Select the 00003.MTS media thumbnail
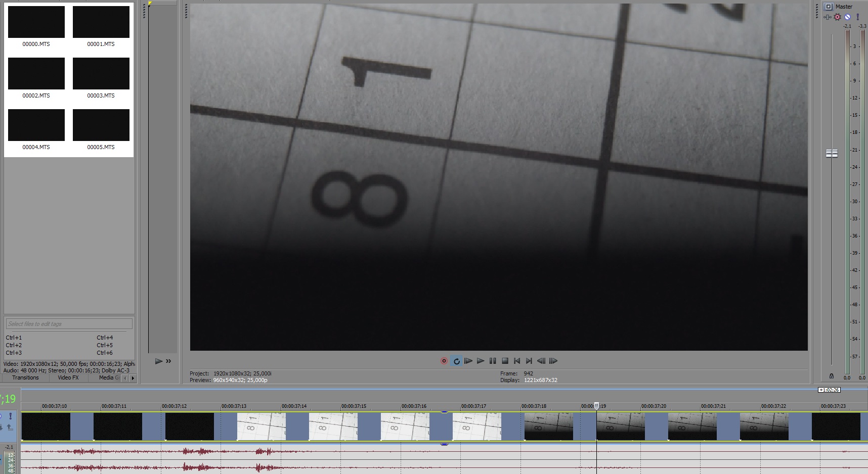868x474 pixels. 101,73
